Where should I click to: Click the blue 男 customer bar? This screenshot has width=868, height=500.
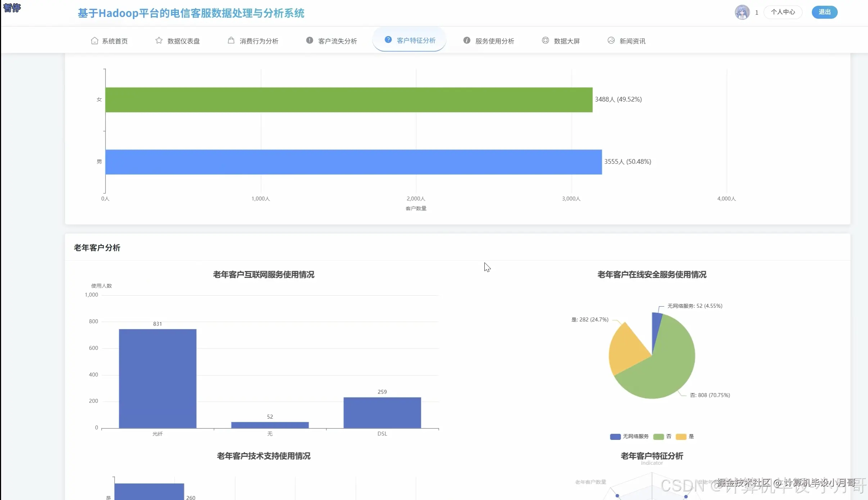click(353, 162)
